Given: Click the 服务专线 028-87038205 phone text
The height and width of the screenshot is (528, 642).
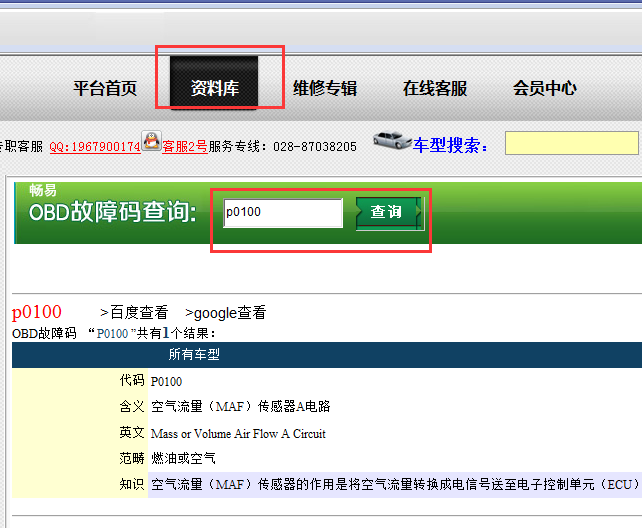Looking at the screenshot, I should (x=283, y=147).
